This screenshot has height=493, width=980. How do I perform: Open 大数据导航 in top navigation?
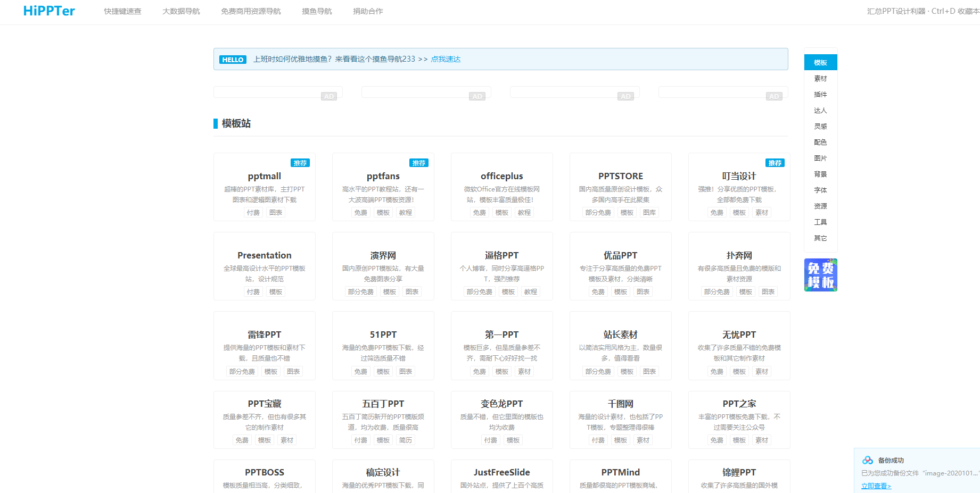click(x=181, y=11)
